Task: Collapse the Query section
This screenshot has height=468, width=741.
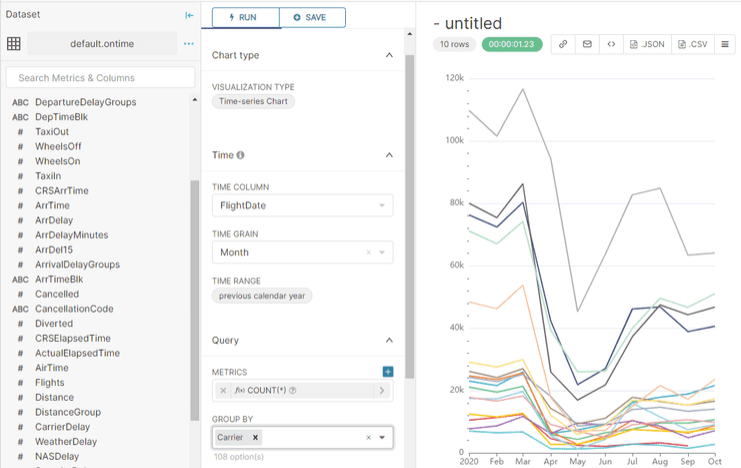Action: 389,340
